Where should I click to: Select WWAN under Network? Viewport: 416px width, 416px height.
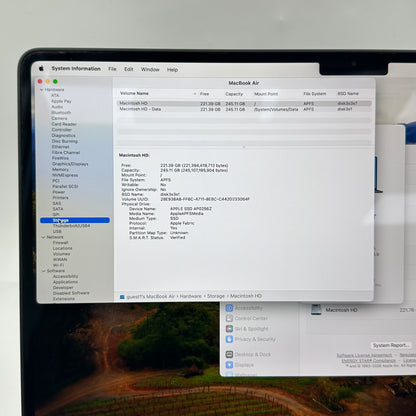click(x=60, y=259)
